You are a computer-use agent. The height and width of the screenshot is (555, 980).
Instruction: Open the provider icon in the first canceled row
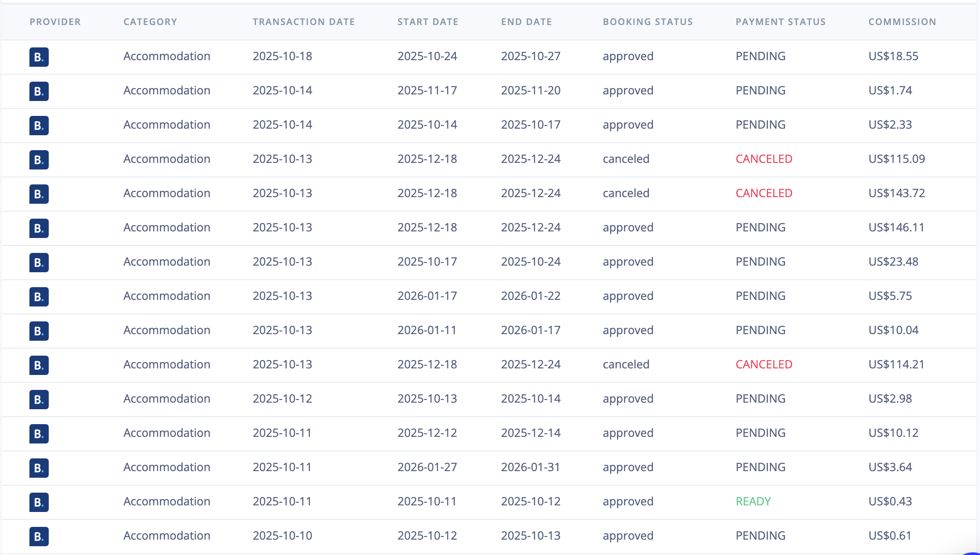(x=39, y=160)
